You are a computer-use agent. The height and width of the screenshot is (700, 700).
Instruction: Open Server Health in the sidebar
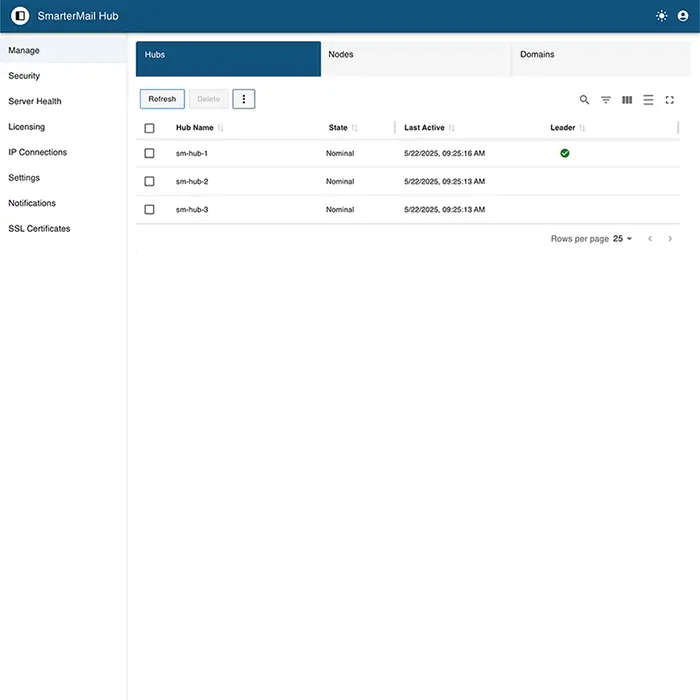point(63,101)
